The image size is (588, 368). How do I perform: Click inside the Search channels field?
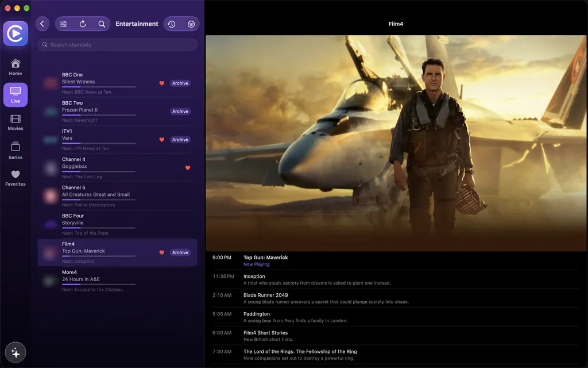pos(117,45)
